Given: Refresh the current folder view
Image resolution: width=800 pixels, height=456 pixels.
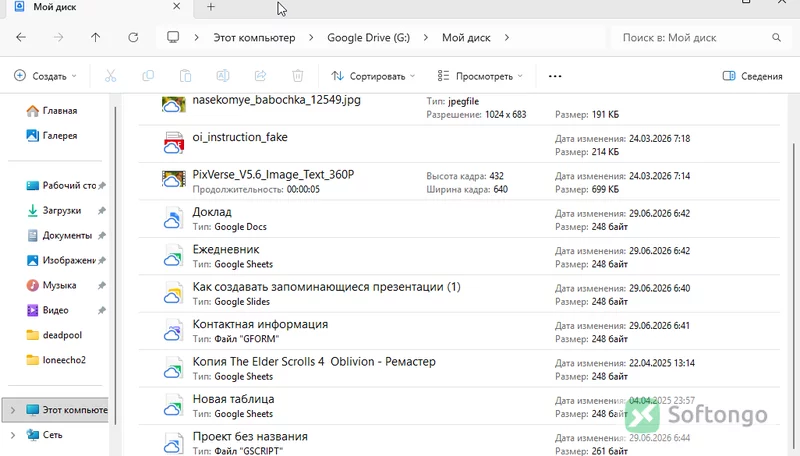Looking at the screenshot, I should [133, 37].
